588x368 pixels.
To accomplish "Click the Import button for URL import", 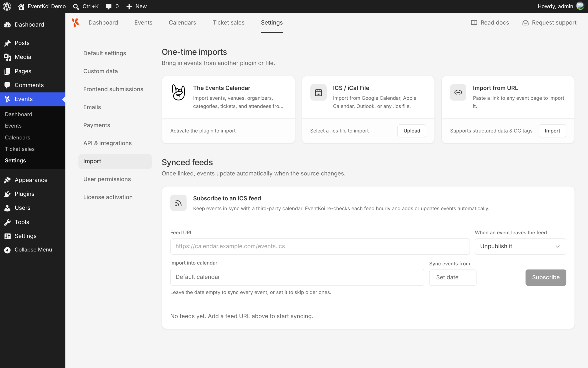I will (x=552, y=131).
